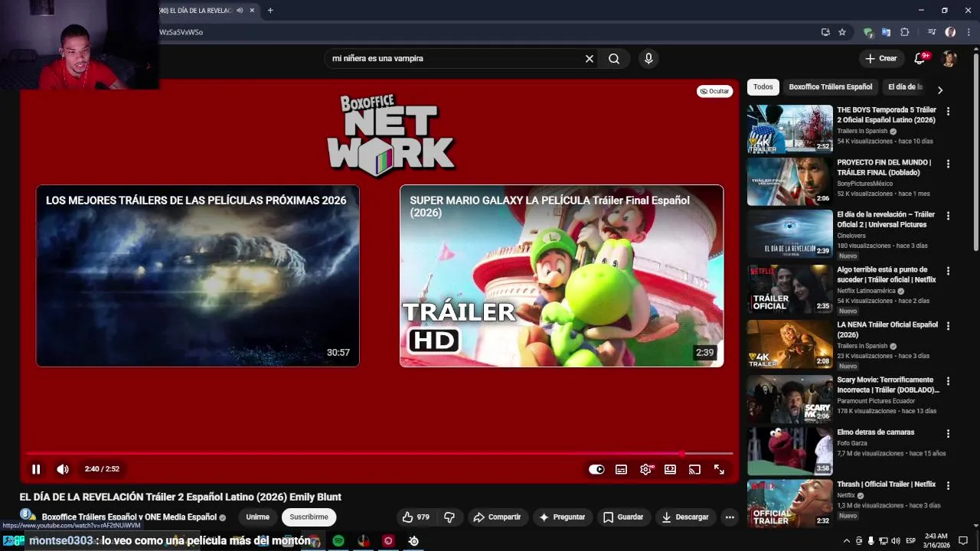This screenshot has height=551, width=980.
Task: Enter fullscreen with the player's fullscreen icon
Action: (x=719, y=469)
